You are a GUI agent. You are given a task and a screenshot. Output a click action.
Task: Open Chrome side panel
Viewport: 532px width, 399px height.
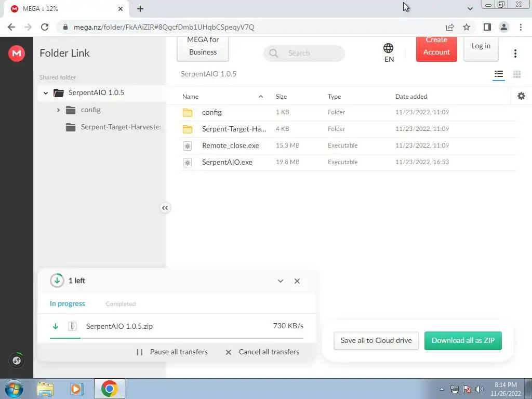487,27
